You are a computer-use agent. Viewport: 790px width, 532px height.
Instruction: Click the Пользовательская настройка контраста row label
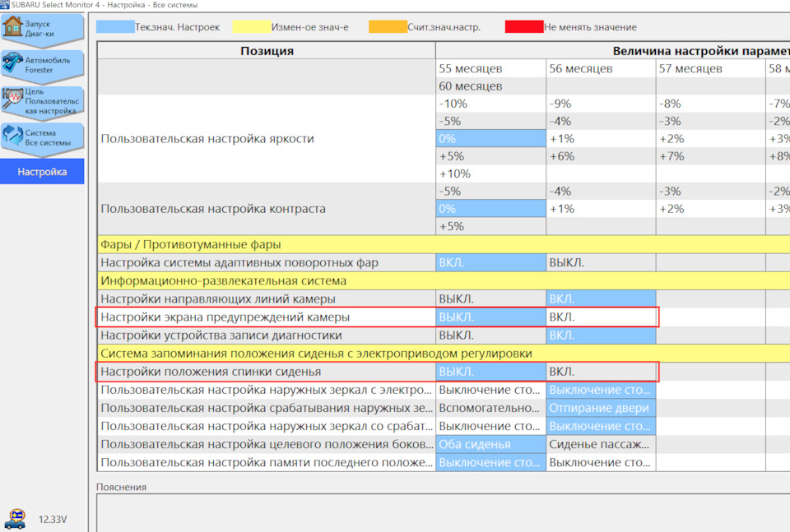(x=213, y=208)
